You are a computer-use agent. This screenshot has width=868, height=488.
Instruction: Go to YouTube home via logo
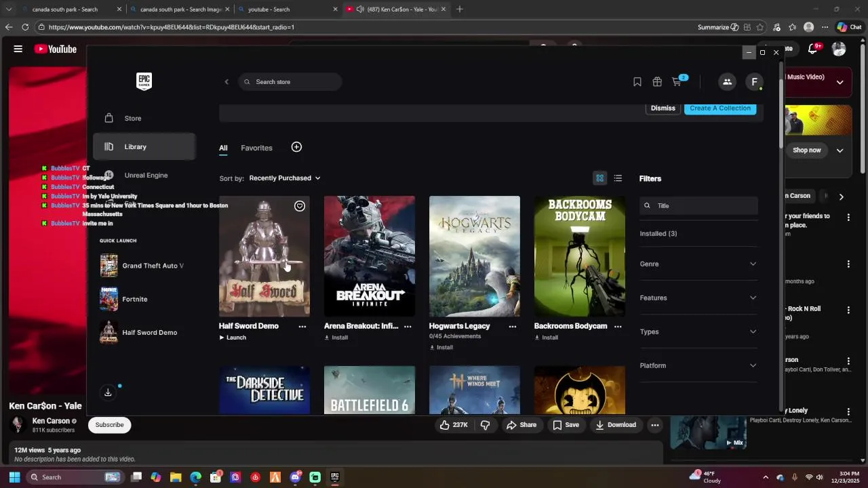[x=56, y=49]
